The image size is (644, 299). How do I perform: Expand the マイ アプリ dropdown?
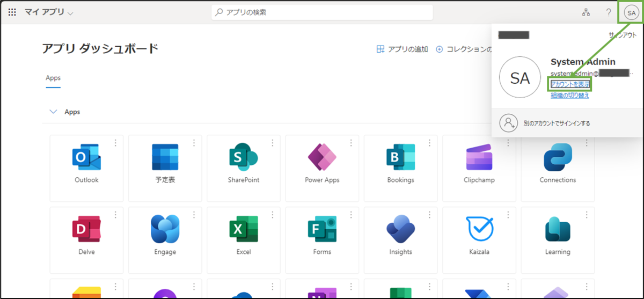[49, 12]
